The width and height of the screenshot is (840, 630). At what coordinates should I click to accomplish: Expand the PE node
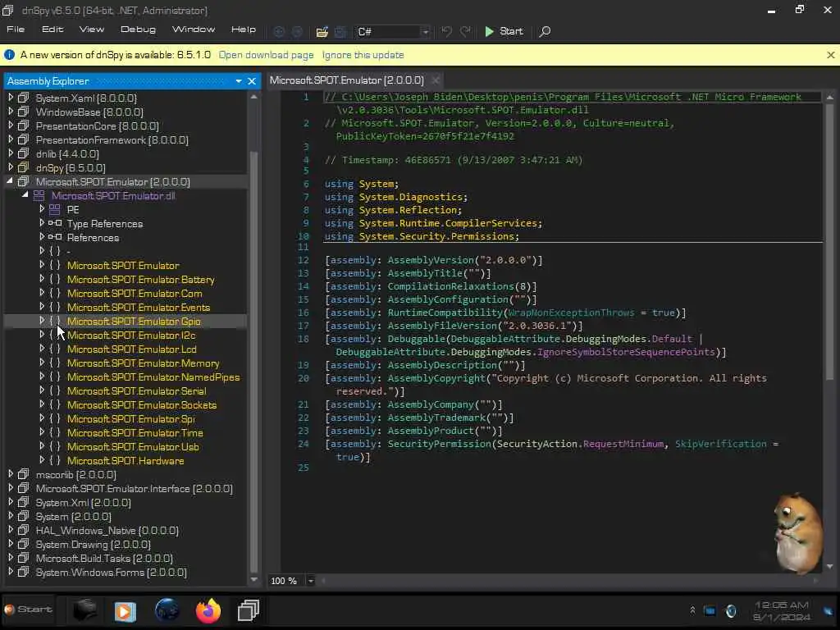42,209
